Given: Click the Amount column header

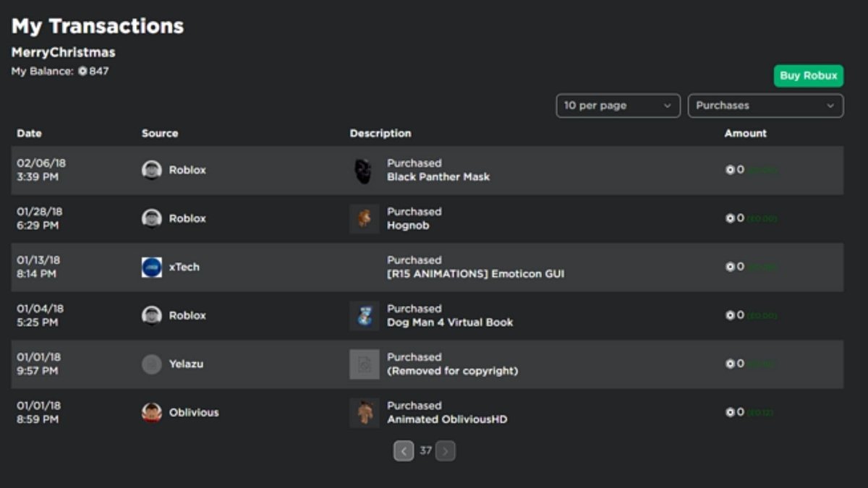Looking at the screenshot, I should [x=745, y=133].
